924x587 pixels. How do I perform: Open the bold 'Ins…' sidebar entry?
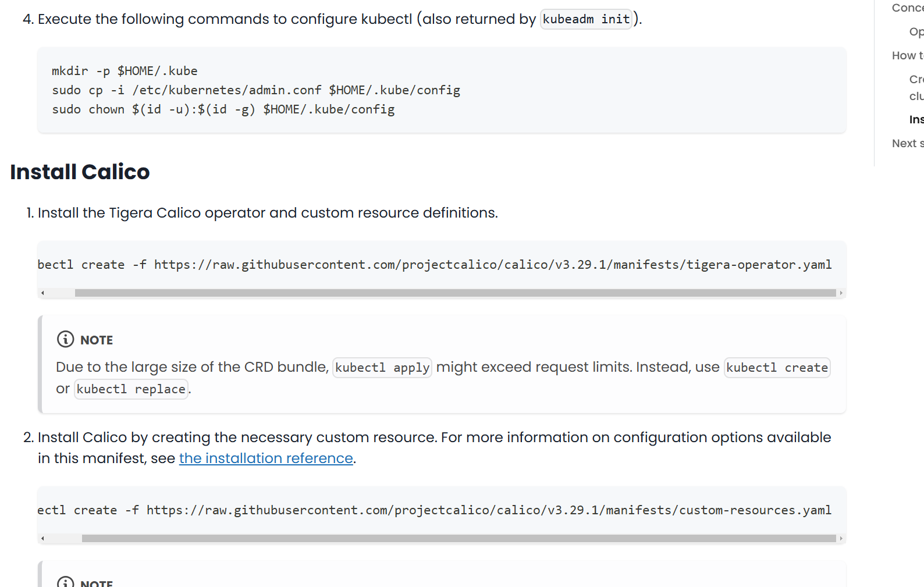(x=916, y=119)
